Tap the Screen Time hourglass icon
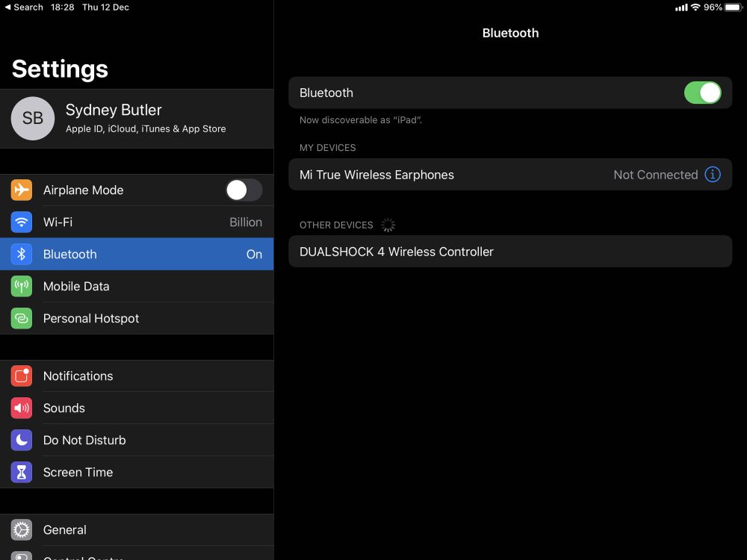Image resolution: width=747 pixels, height=560 pixels. 22,473
